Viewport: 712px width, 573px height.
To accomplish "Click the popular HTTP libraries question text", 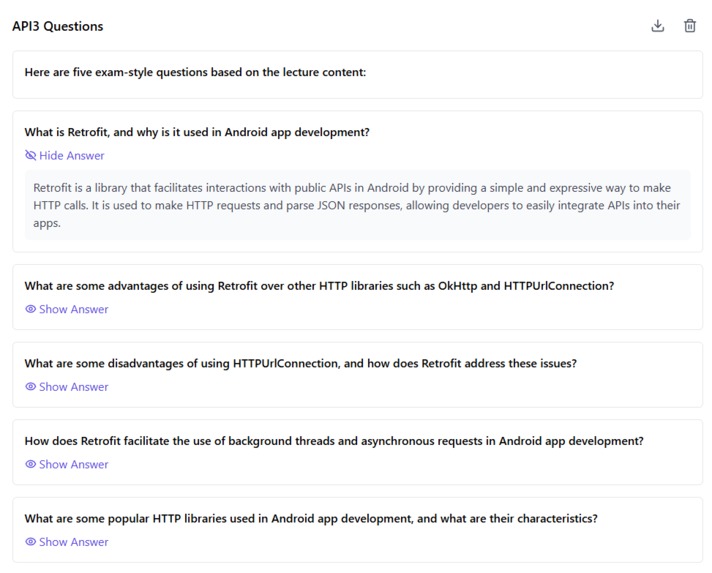I will point(311,518).
